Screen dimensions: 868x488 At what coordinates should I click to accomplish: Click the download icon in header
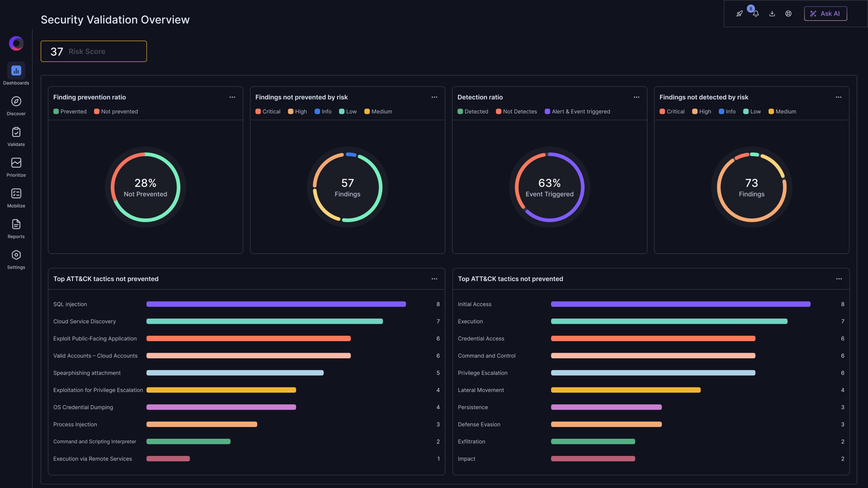(772, 14)
